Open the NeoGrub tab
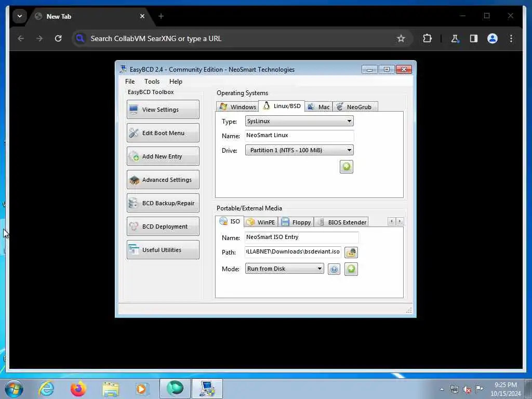 coord(355,107)
